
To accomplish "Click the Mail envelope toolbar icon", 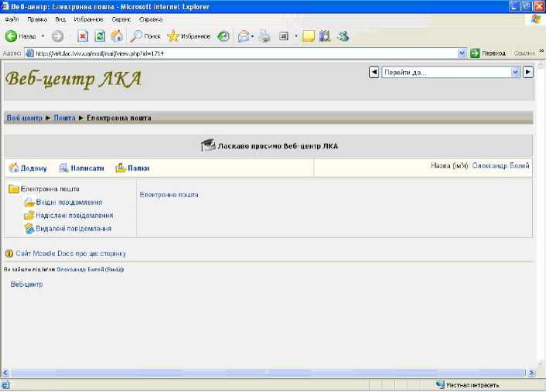I will click(244, 36).
